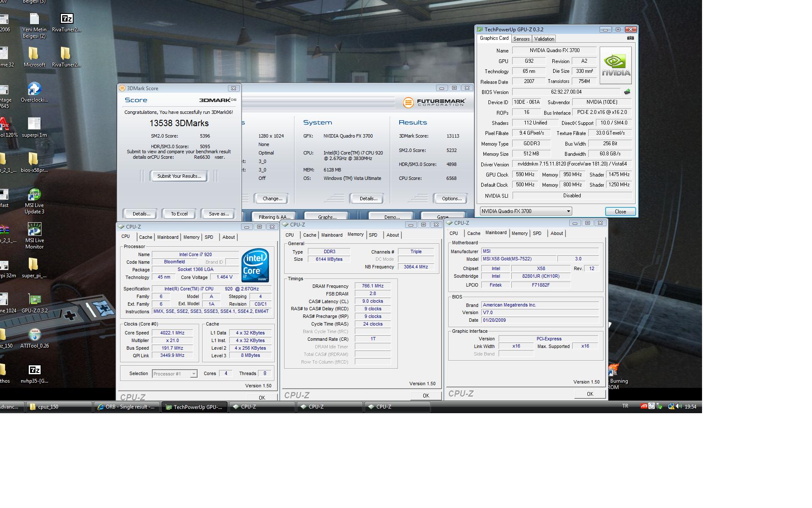Image resolution: width=812 pixels, height=508 pixels.
Task: Select TechPowerUp GPU-Z taskbar button
Action: [x=194, y=407]
